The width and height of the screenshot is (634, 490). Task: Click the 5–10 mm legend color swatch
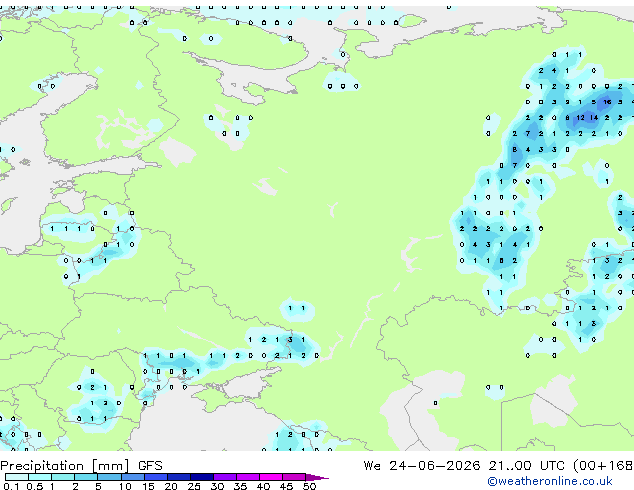tap(110, 477)
